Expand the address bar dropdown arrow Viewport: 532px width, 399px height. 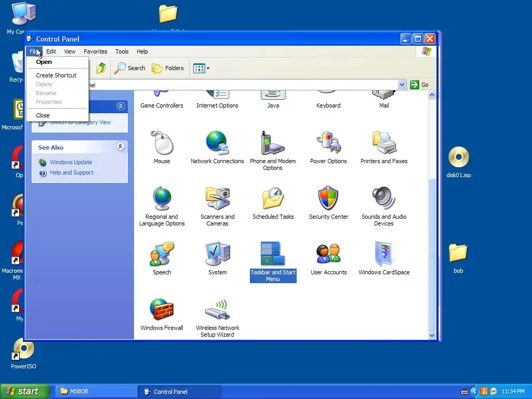402,85
